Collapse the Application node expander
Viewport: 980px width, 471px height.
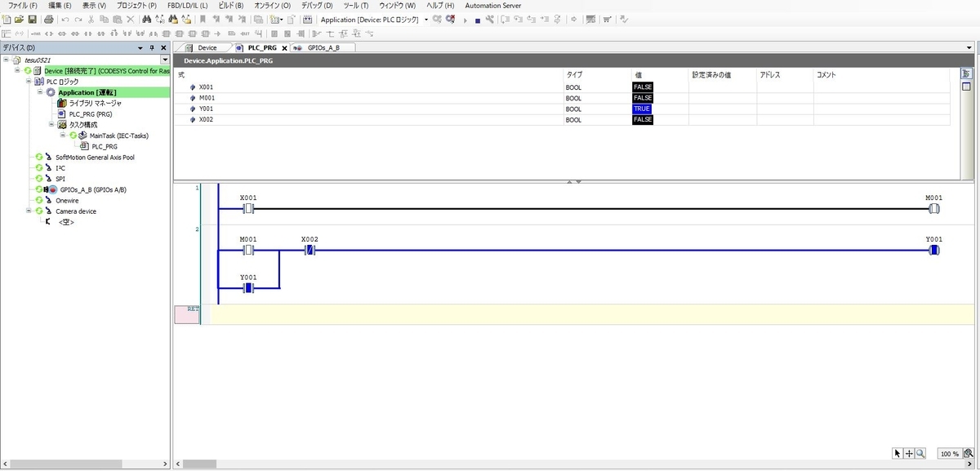(39, 92)
